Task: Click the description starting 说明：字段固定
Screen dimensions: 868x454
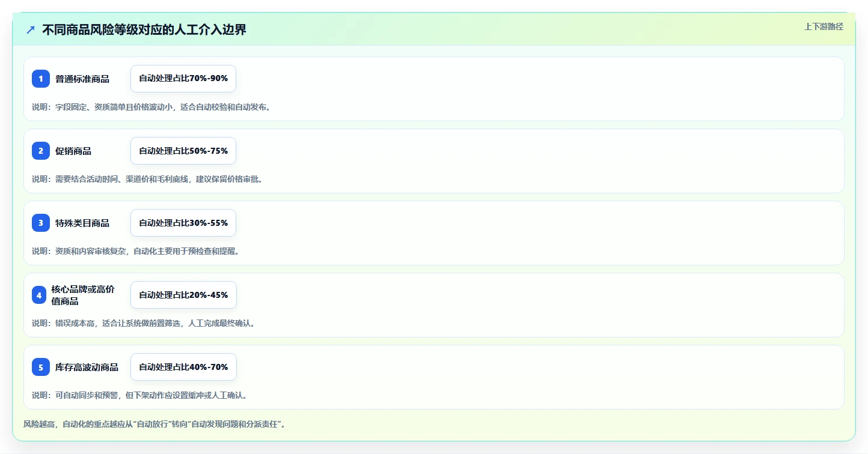Action: coord(151,107)
